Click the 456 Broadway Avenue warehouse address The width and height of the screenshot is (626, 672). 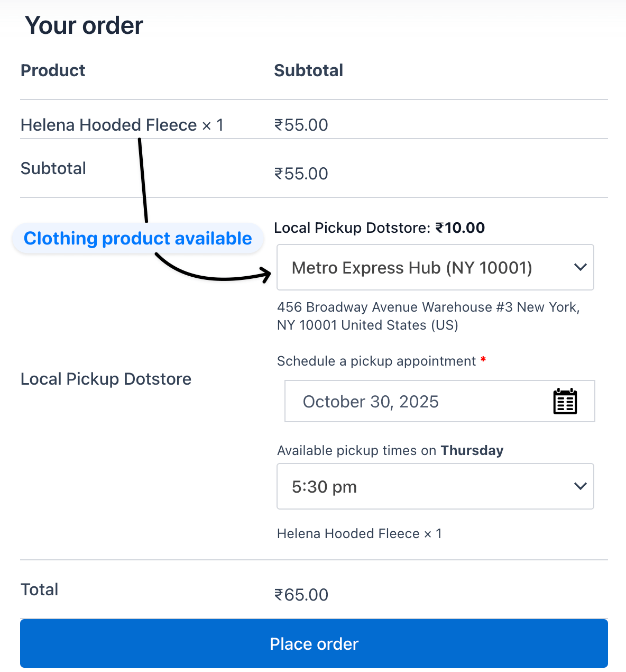pos(427,315)
